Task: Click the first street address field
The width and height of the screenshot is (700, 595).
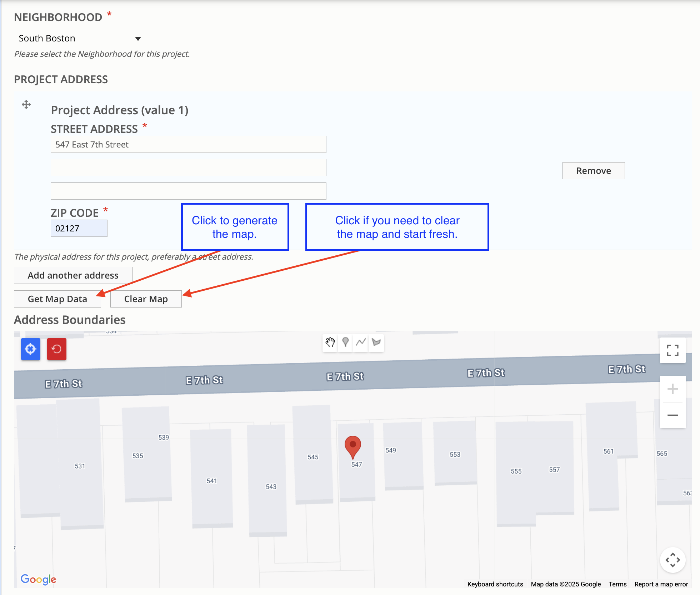Action: pyautogui.click(x=188, y=144)
